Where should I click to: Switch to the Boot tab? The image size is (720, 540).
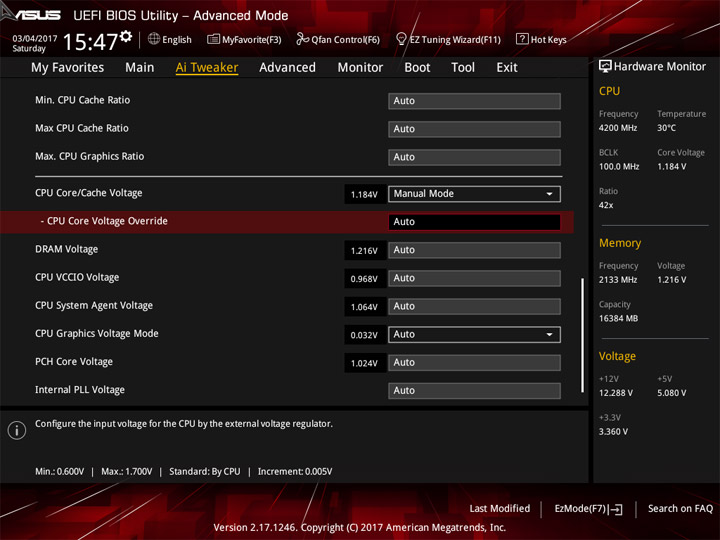pyautogui.click(x=417, y=68)
